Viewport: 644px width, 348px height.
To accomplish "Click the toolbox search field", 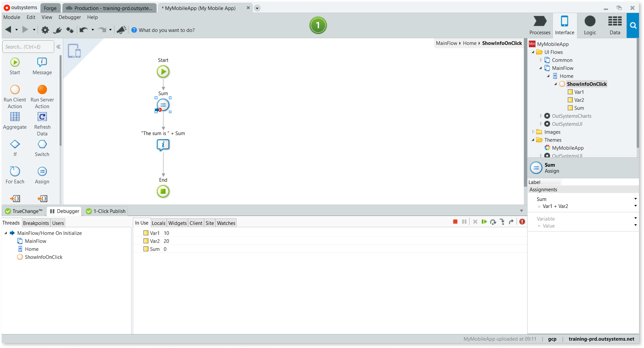I will [28, 47].
